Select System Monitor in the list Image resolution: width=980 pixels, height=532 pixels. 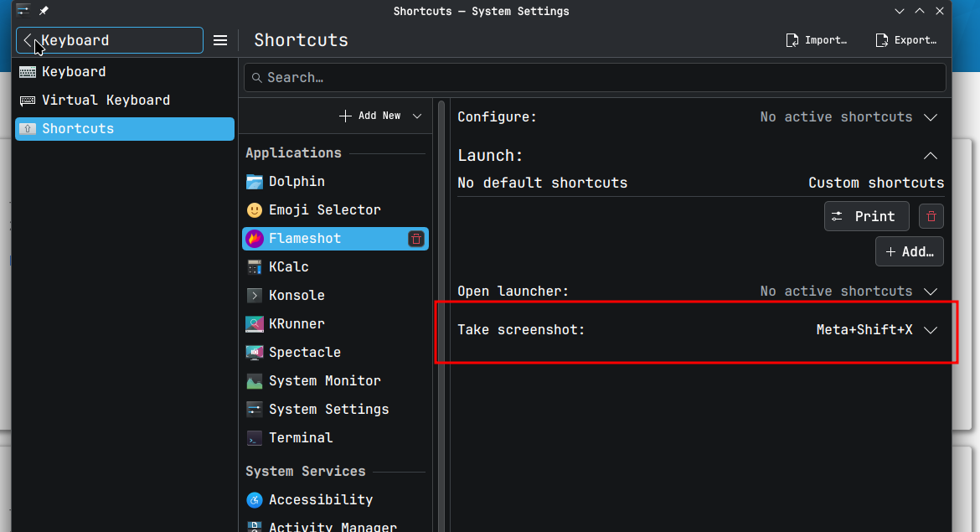click(x=335, y=380)
